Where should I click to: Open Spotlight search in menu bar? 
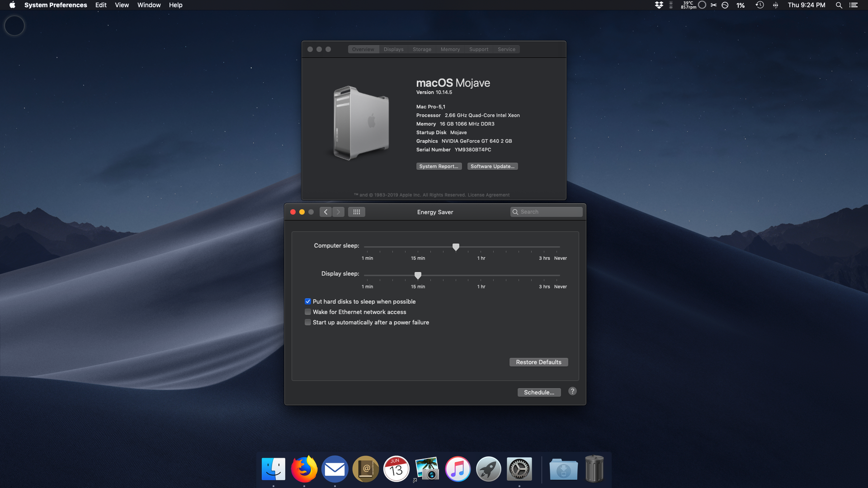tap(839, 5)
